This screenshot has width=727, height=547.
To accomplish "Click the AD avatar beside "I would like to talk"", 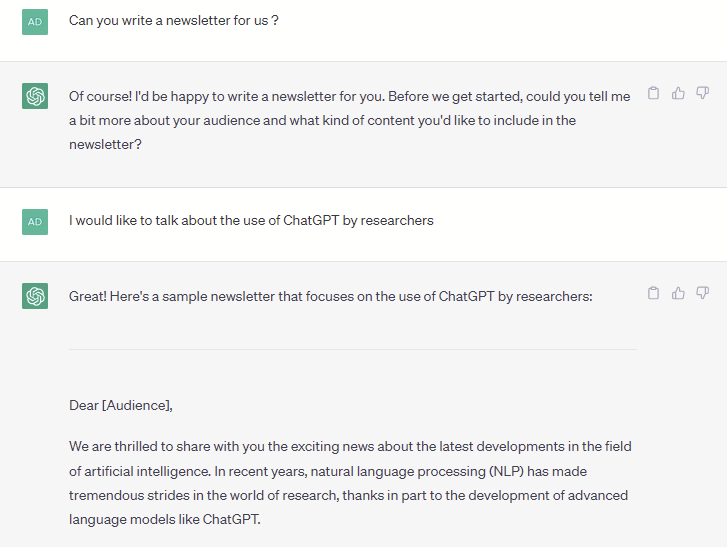I will coord(35,222).
